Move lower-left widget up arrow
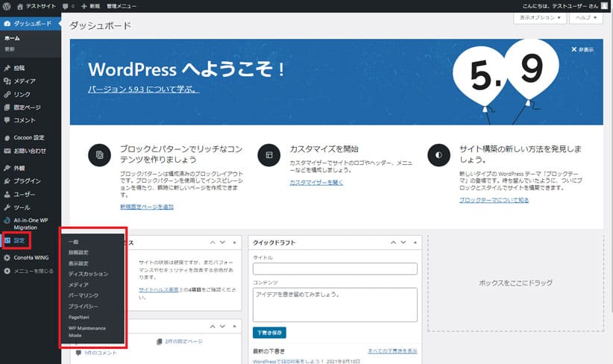This screenshot has width=613, height=364. pyautogui.click(x=213, y=326)
